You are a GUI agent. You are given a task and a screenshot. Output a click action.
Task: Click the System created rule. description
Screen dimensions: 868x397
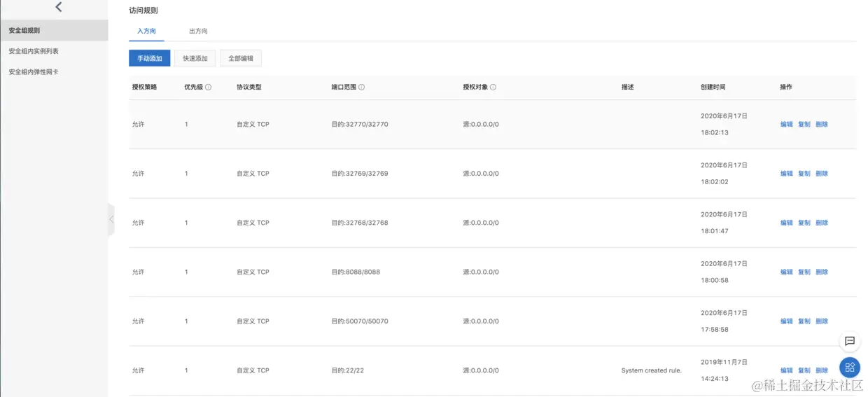pyautogui.click(x=651, y=370)
